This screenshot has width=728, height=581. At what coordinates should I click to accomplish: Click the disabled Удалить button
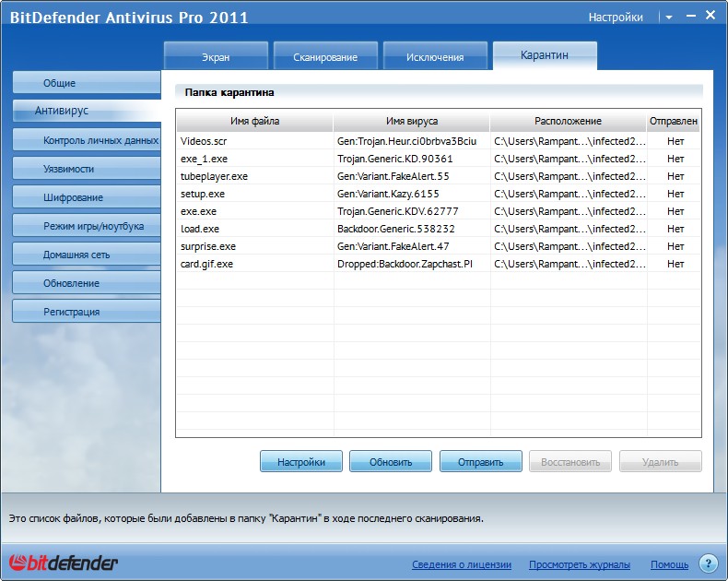(660, 461)
